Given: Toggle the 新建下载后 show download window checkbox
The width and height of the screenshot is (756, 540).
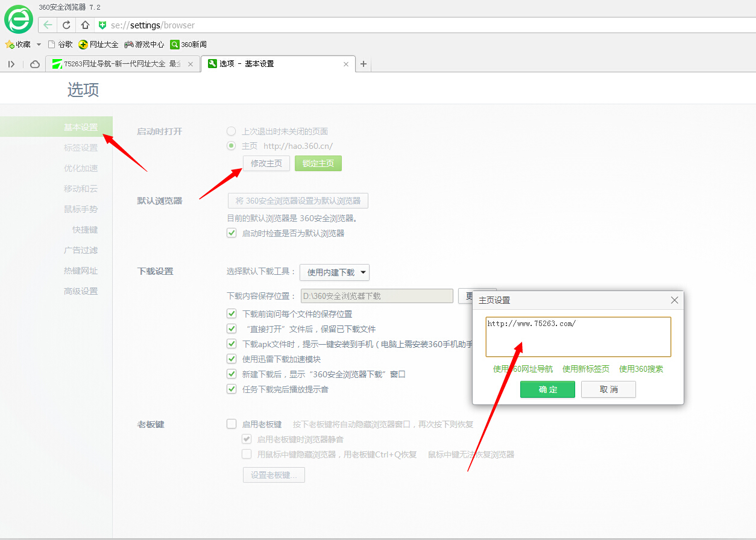Looking at the screenshot, I should [x=232, y=374].
